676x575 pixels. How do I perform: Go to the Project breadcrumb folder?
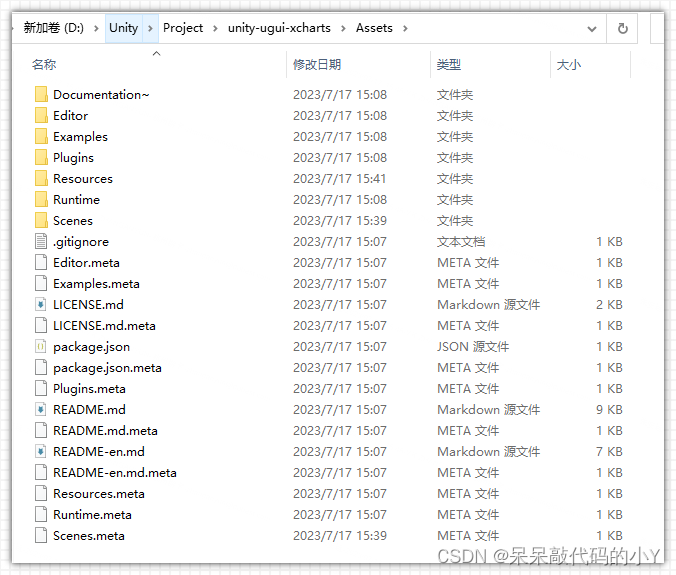[x=183, y=28]
